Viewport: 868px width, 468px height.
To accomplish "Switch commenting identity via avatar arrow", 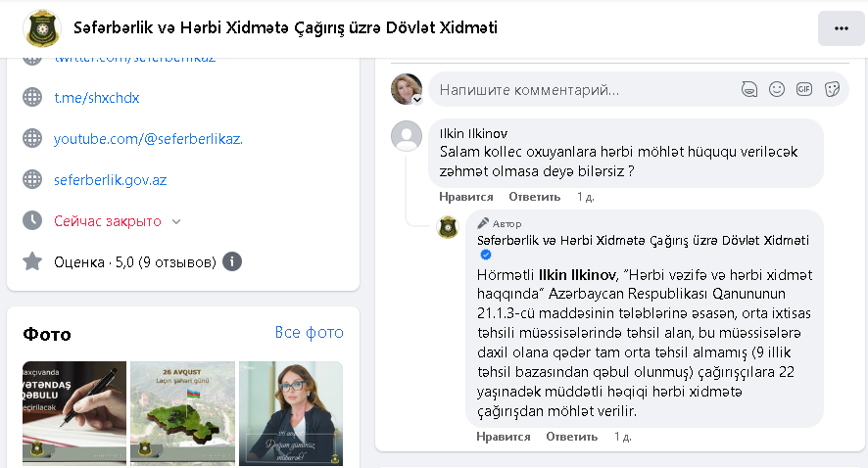I will click(x=417, y=99).
